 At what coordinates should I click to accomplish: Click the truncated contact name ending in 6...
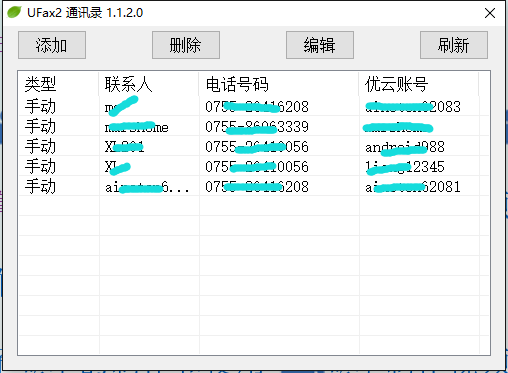[x=147, y=187]
